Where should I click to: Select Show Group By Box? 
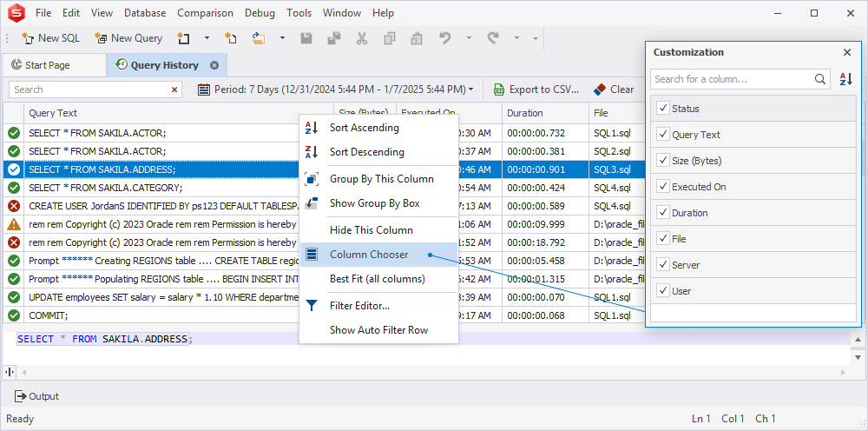click(378, 203)
